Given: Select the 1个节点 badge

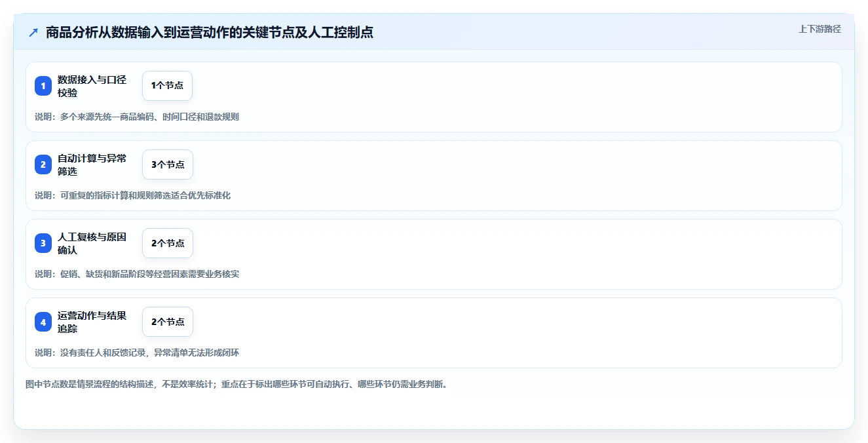Looking at the screenshot, I should (x=167, y=86).
